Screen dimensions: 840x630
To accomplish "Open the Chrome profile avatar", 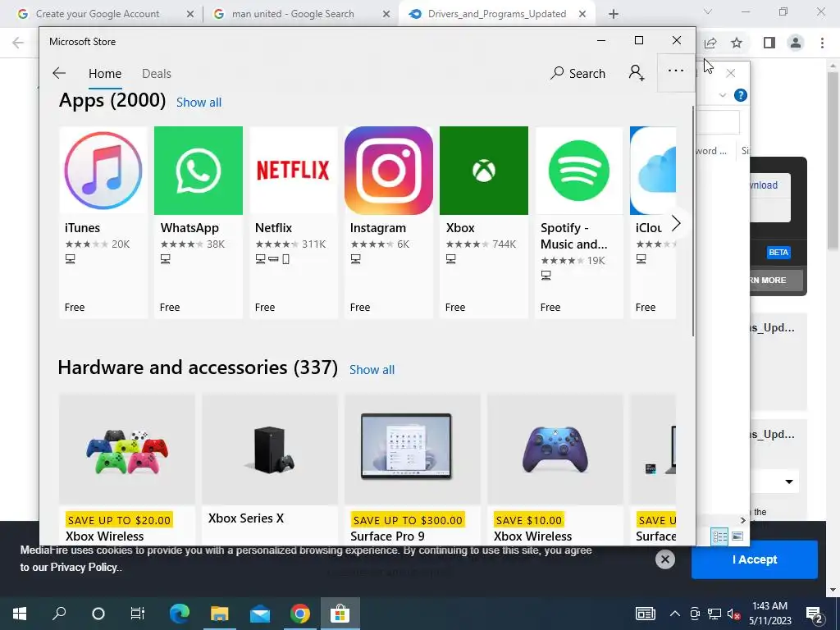I will [x=796, y=43].
